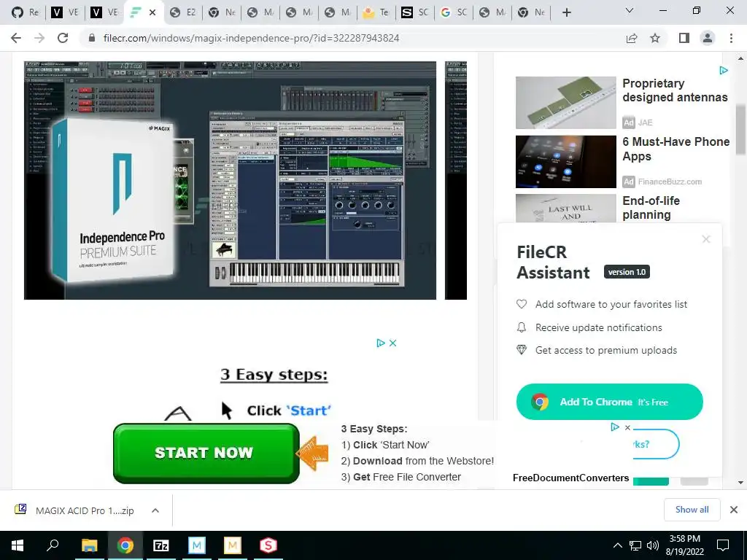Click the Add software to favorites heart icon
The height and width of the screenshot is (560, 747).
522,304
